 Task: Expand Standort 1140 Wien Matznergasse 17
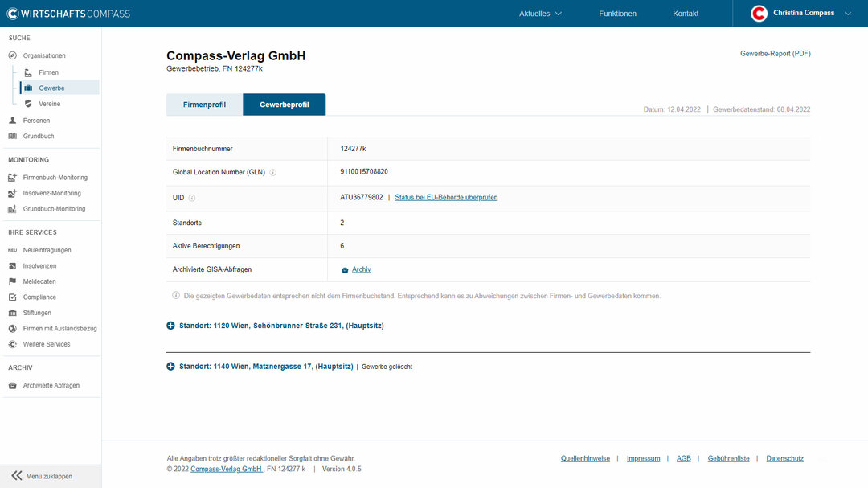click(x=170, y=366)
